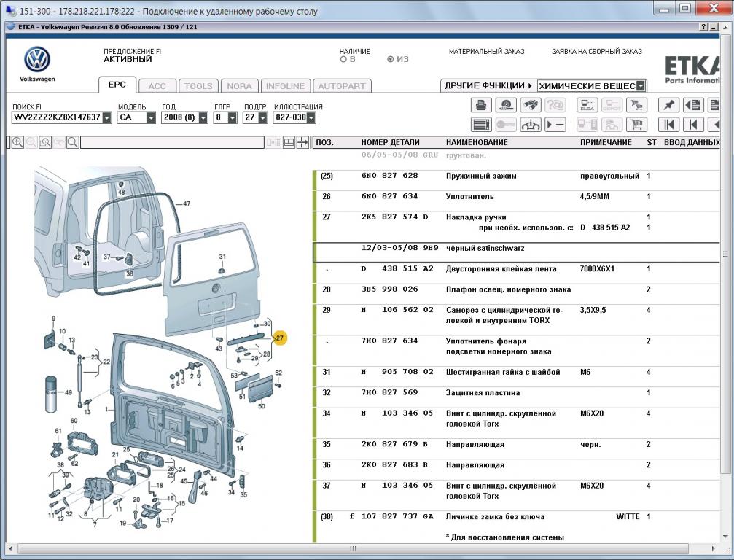Click the plain magnifier search icon
The height and width of the screenshot is (560, 734).
[73, 142]
